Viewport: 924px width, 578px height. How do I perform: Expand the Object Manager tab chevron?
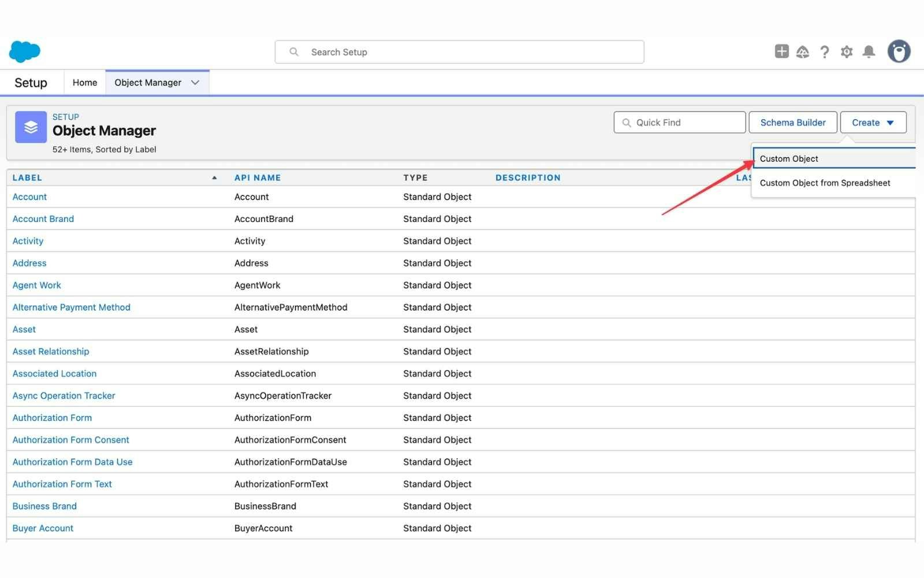coord(195,83)
